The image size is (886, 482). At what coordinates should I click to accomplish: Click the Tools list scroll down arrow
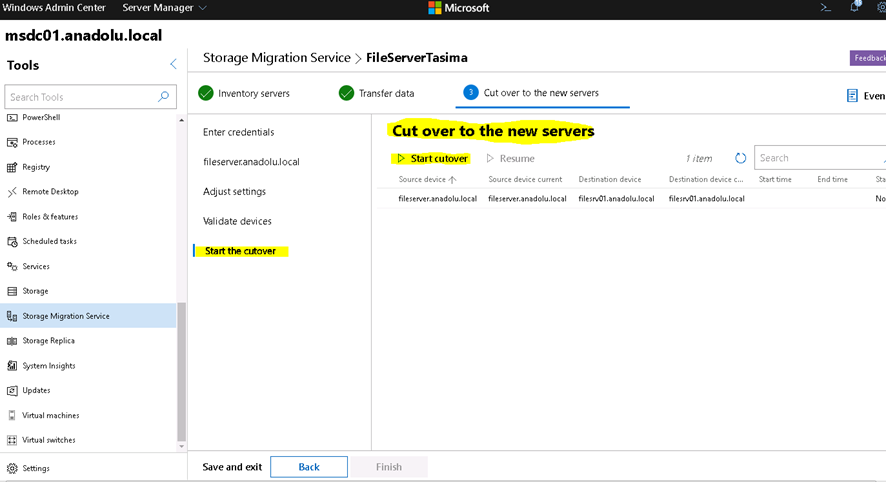[x=181, y=446]
